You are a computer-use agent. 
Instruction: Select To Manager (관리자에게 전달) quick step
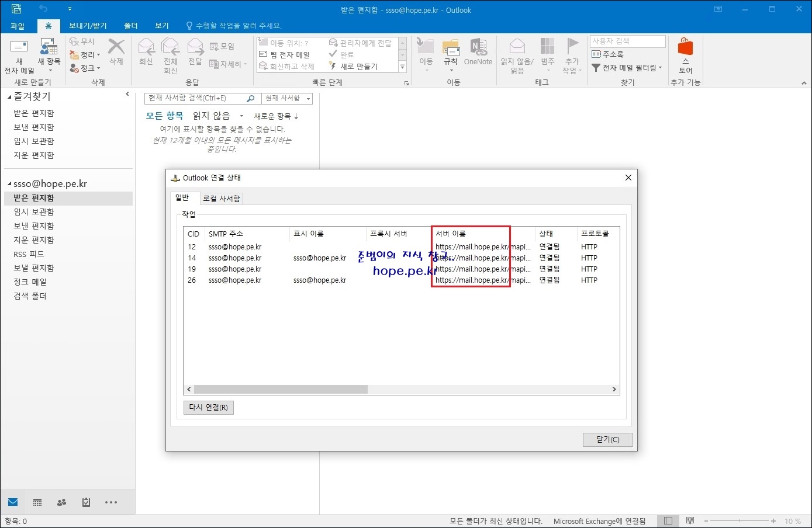[x=360, y=43]
